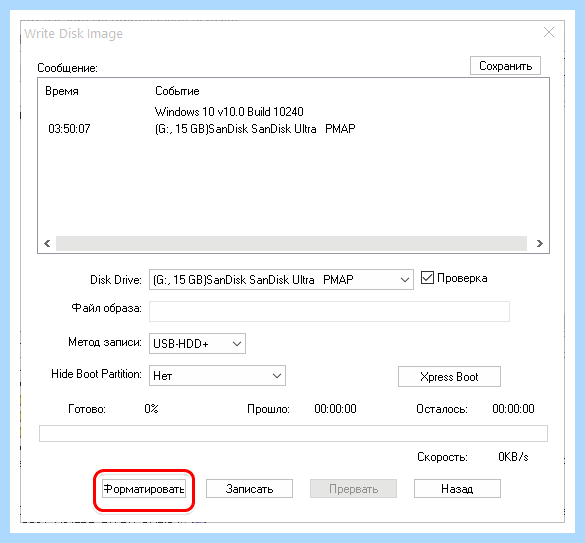Click the Событие column header
585x543 pixels.
click(x=177, y=91)
